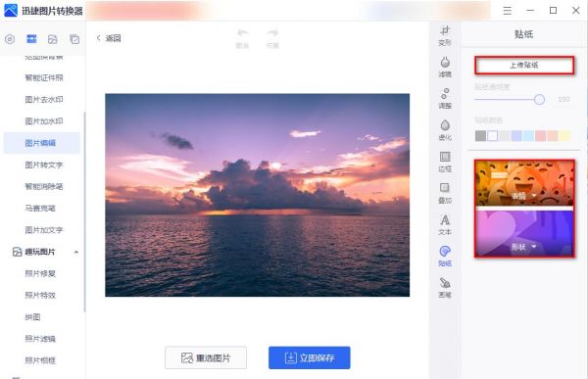This screenshot has height=379, width=588.
Task: Select the 虚化 blur tool
Action: 445,130
